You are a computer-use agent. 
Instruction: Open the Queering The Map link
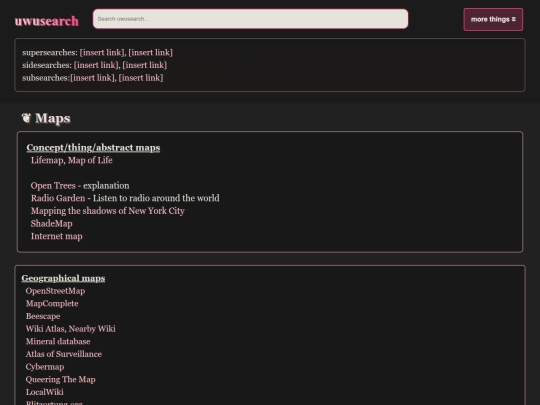point(61,380)
